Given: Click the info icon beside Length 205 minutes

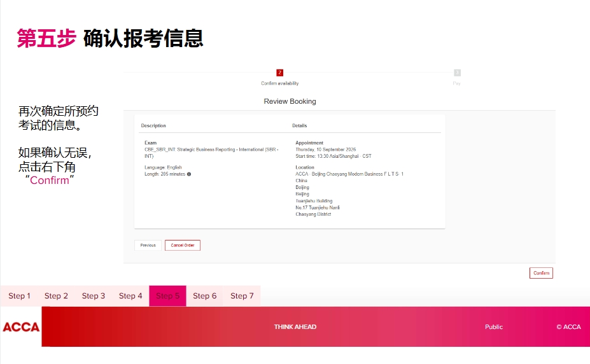Looking at the screenshot, I should [189, 174].
